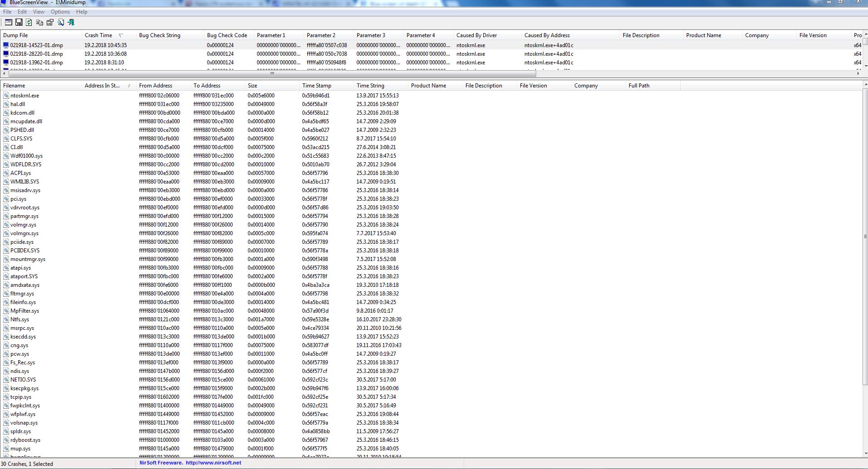Click the crash list horizontal scrollbar thumb

tap(272, 73)
